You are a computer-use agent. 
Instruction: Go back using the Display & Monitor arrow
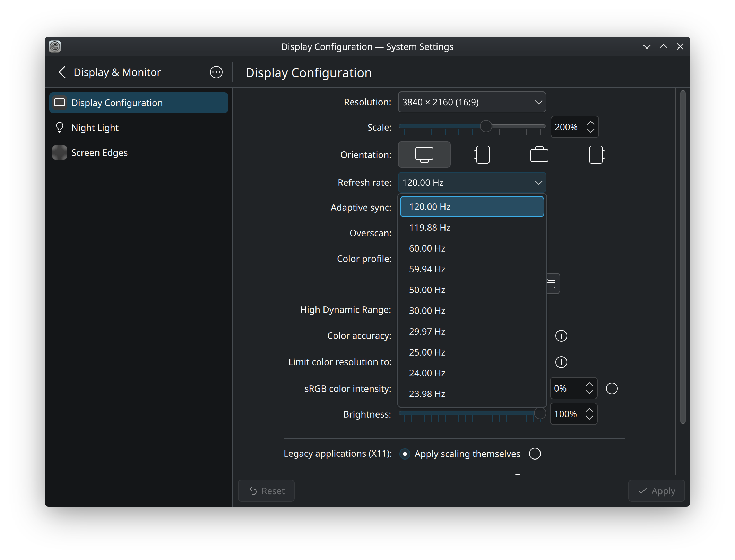pos(62,72)
